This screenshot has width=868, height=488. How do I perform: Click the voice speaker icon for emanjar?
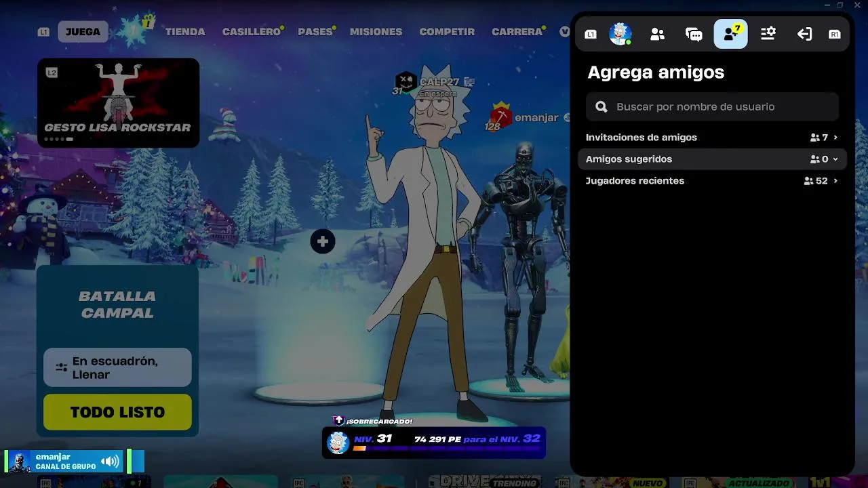click(x=110, y=462)
